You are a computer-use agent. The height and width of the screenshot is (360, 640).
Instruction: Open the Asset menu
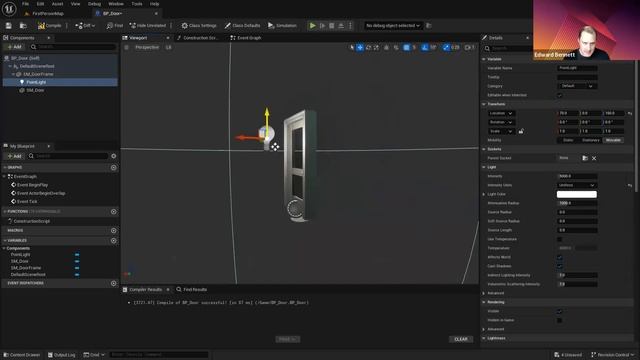58,4
